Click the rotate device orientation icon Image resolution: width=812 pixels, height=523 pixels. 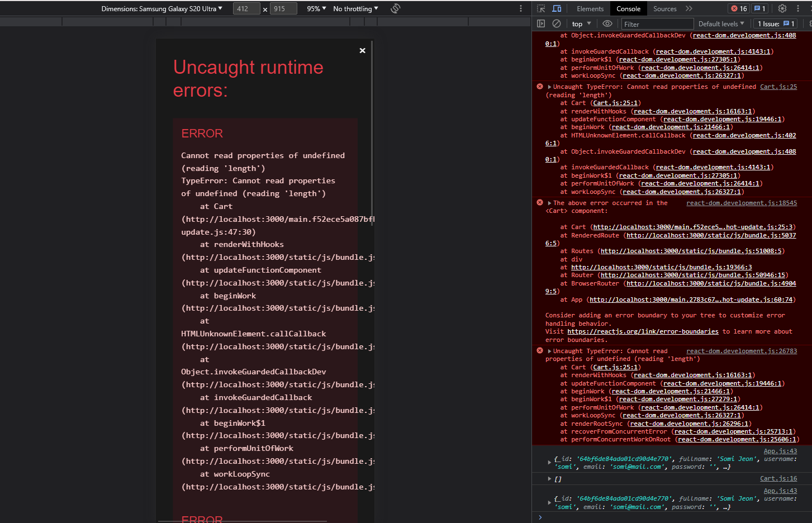[x=396, y=8]
